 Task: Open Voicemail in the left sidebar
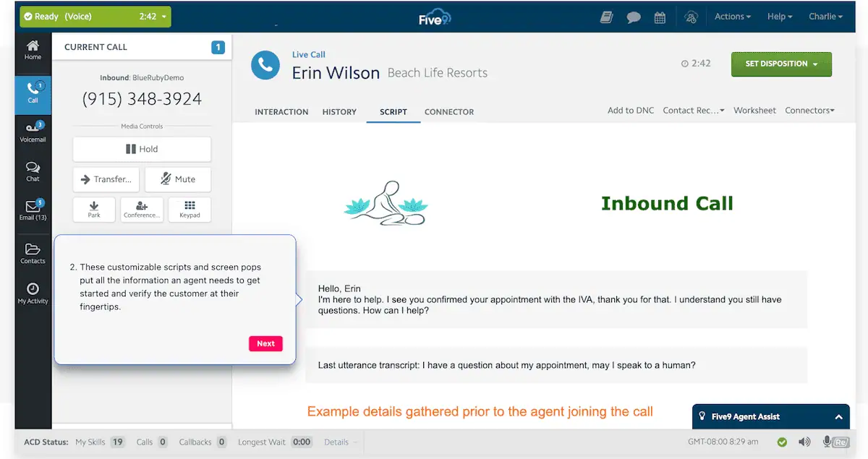tap(33, 132)
